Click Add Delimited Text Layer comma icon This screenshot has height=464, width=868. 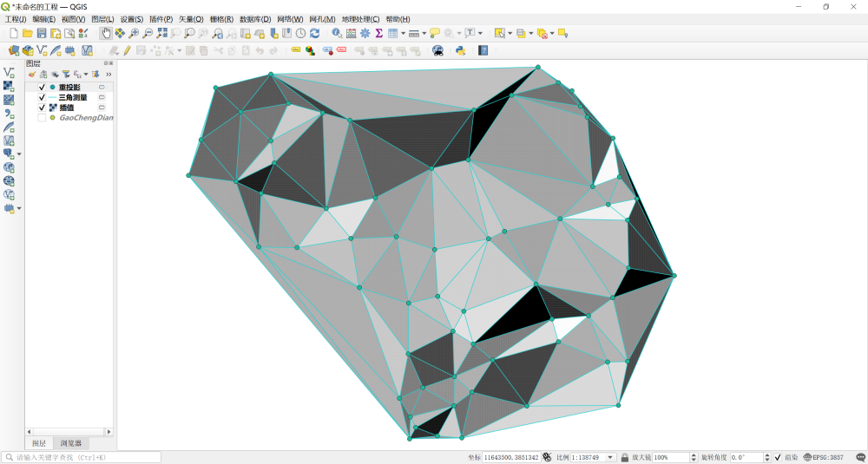point(9,113)
